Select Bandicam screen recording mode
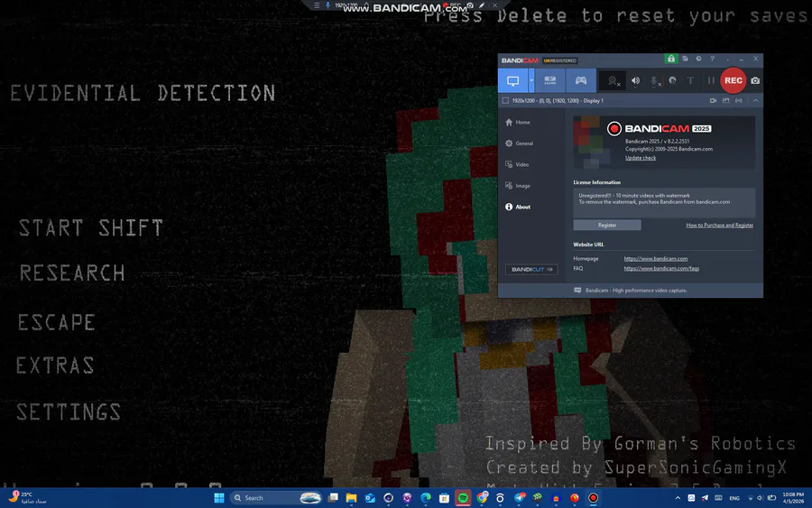This screenshot has height=508, width=812. (x=512, y=81)
